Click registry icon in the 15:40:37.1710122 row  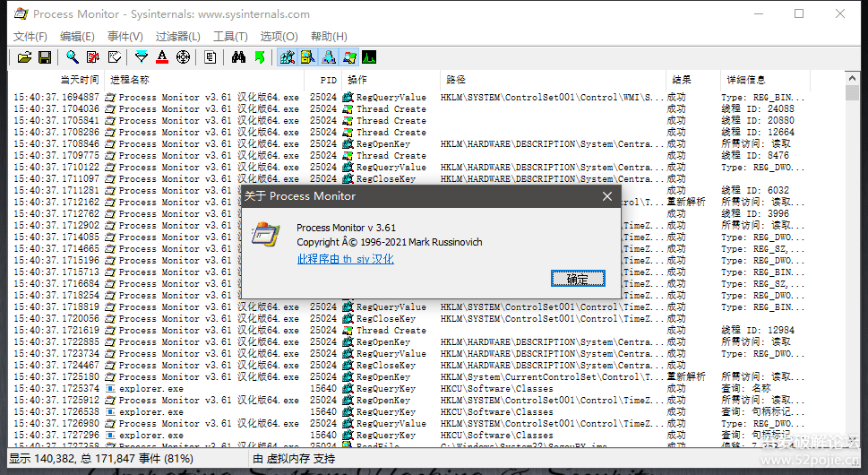click(x=348, y=168)
